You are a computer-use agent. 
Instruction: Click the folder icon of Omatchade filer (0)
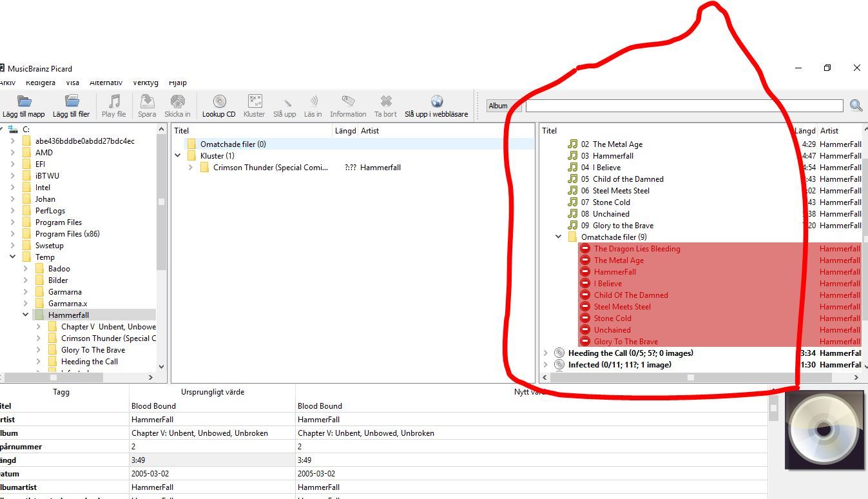pyautogui.click(x=191, y=144)
